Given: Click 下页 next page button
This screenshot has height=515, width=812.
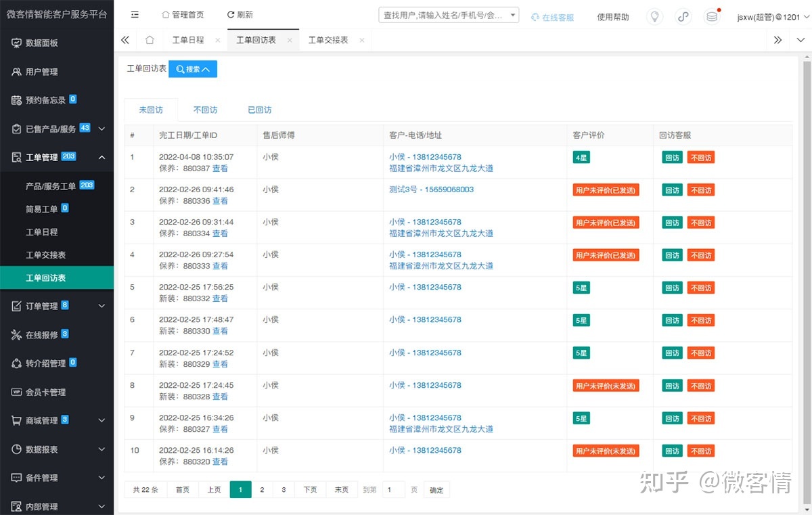Looking at the screenshot, I should coord(310,490).
